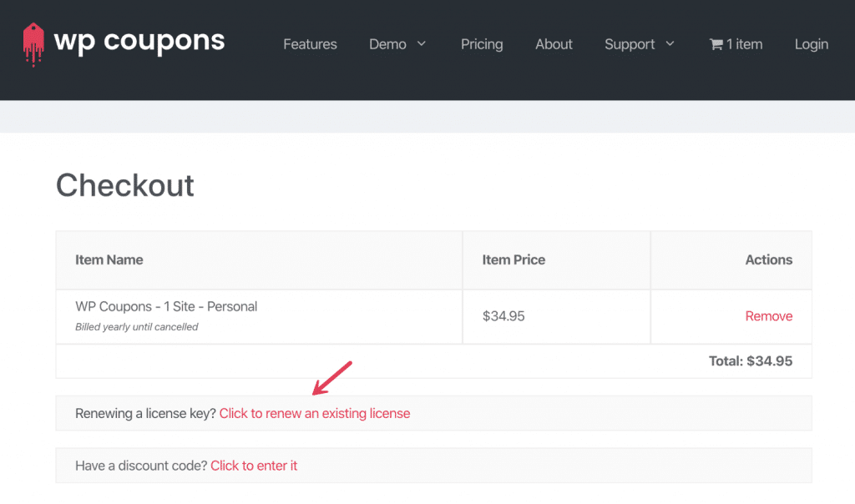Open the shopping cart icon in navigation

(716, 44)
